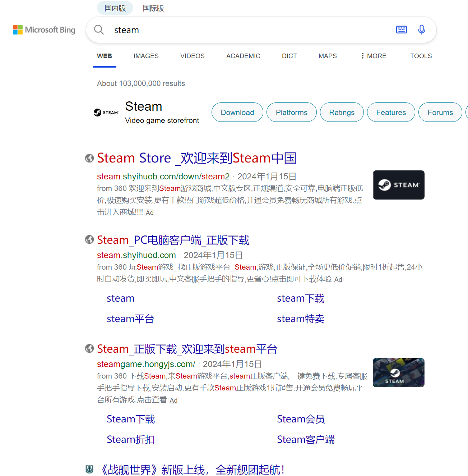The height and width of the screenshot is (476, 468).
Task: Open Steam_PC电脑客户端_正版下载 result title
Action: (173, 240)
